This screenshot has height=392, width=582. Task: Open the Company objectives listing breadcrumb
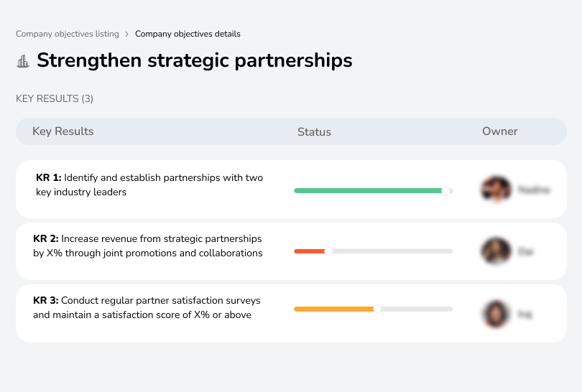pos(68,34)
